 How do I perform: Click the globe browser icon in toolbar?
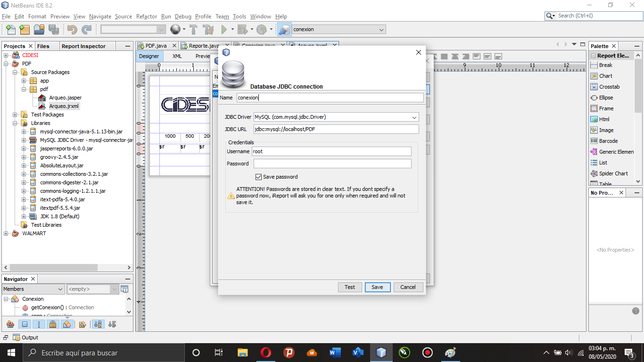coord(175,29)
